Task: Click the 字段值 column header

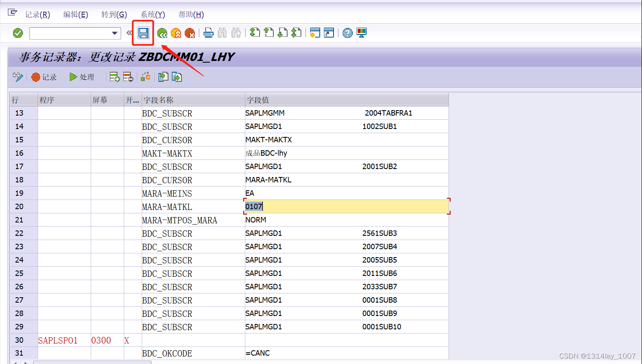Action: pos(346,100)
